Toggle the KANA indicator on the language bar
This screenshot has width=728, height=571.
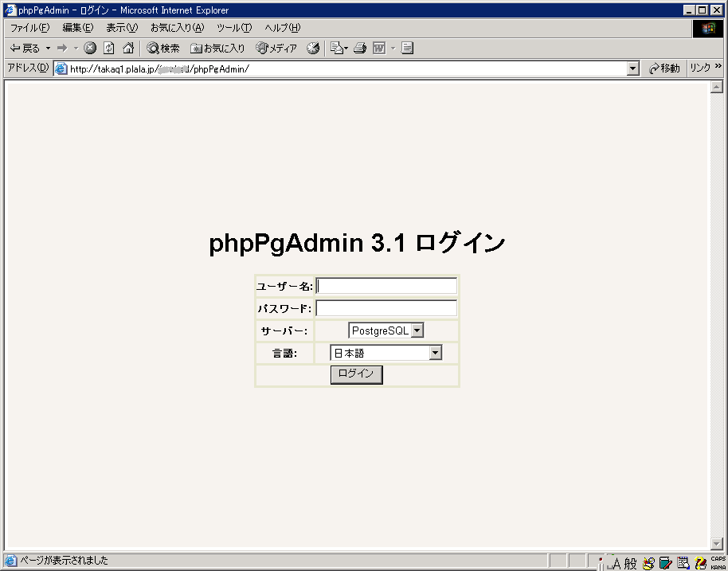tap(718, 567)
